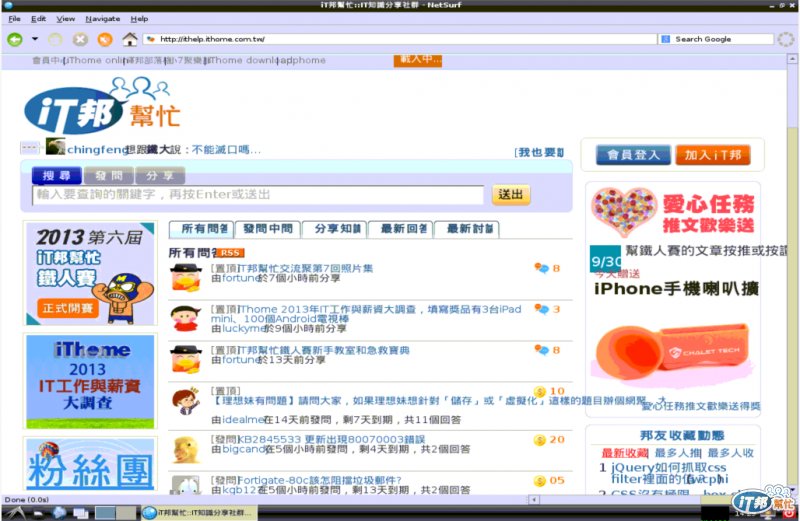
Task: Select the 最新收藏 tab
Action: 624,453
